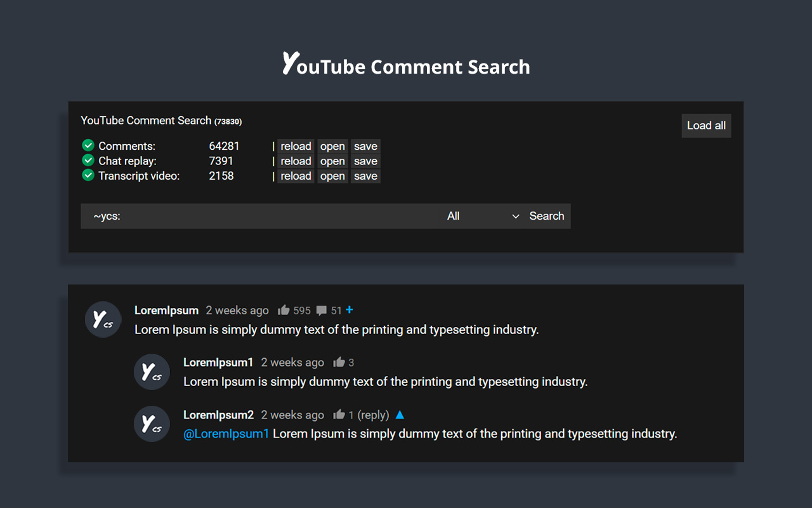Click the green check beside Transcript video

[88, 176]
